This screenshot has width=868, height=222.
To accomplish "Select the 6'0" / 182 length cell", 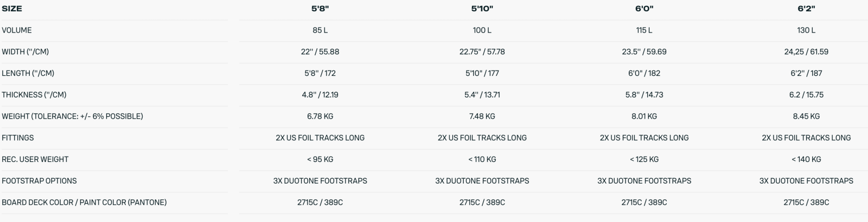I will pyautogui.click(x=644, y=73).
